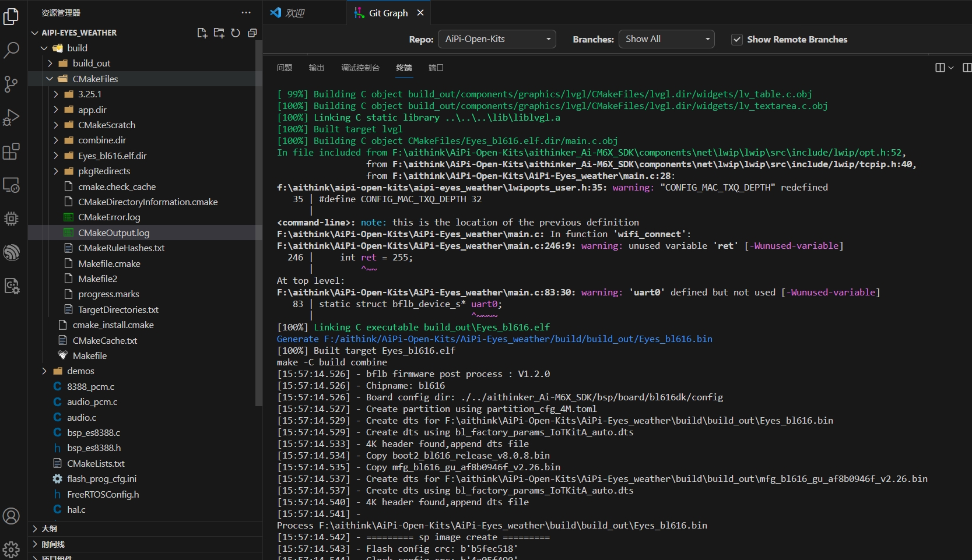Open dropdown arrow beside split terminal

click(x=951, y=68)
